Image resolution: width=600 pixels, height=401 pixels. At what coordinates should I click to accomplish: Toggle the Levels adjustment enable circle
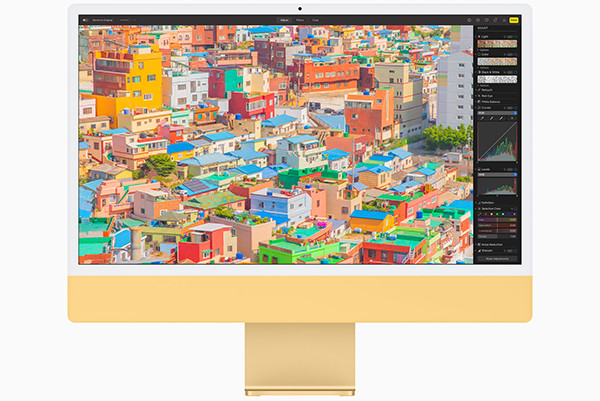pyautogui.click(x=517, y=169)
